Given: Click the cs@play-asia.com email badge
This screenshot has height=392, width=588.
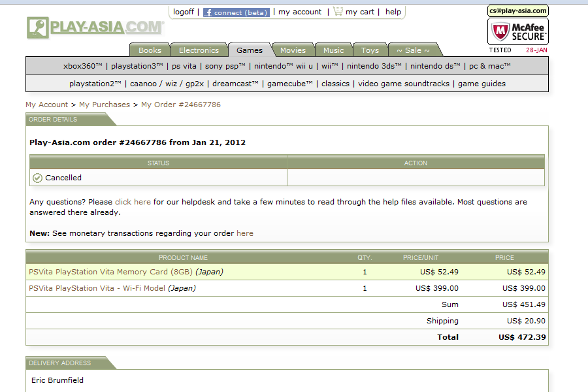Looking at the screenshot, I should 518,10.
